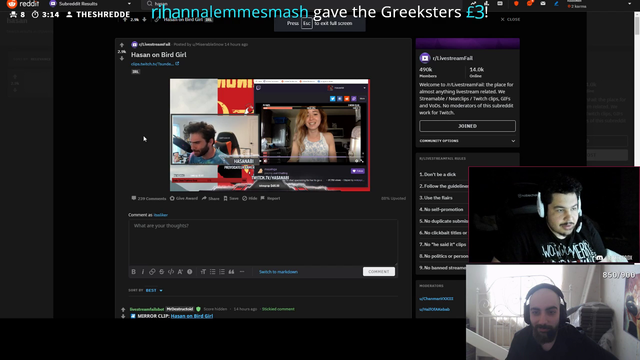
Task: Save the post with bookmark button
Action: tap(231, 198)
